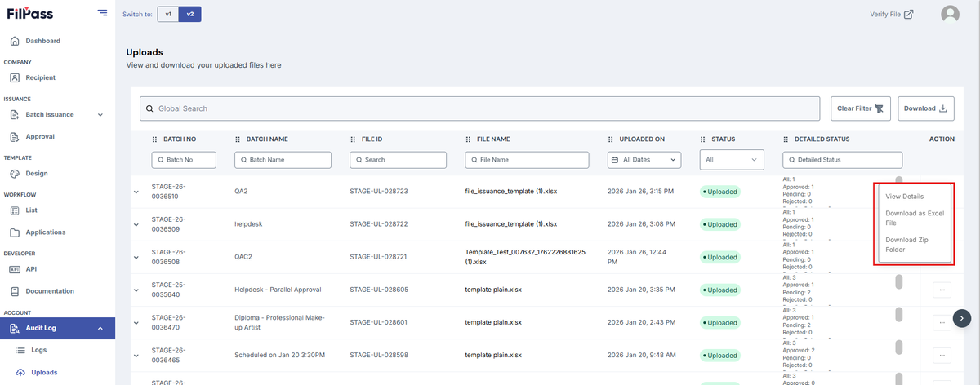The image size is (980, 385).
Task: Expand the Batch Issuance submenu
Action: pos(100,115)
